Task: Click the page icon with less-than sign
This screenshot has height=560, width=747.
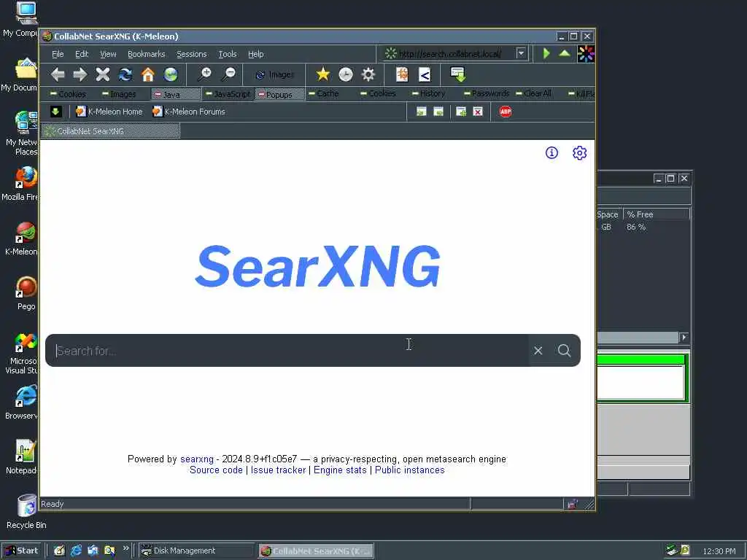Action: tap(425, 74)
